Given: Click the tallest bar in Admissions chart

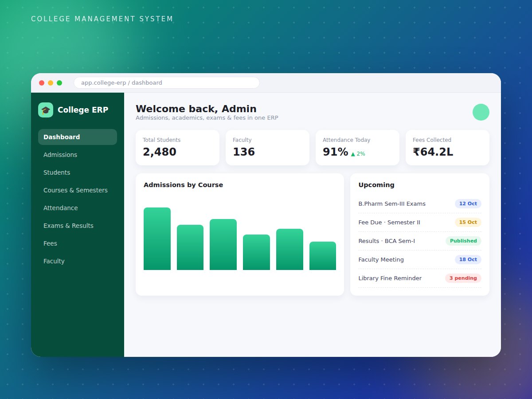Looking at the screenshot, I should pyautogui.click(x=157, y=239).
